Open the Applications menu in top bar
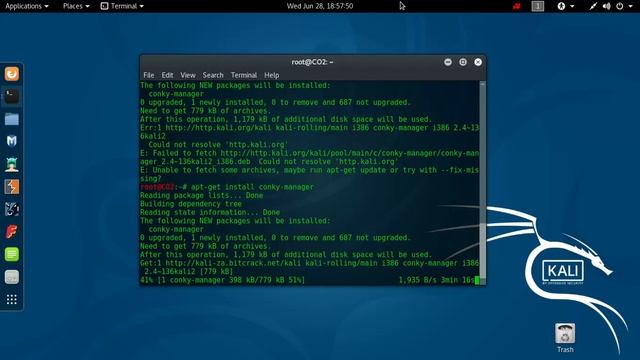Image resolution: width=640 pixels, height=360 pixels. tap(27, 6)
